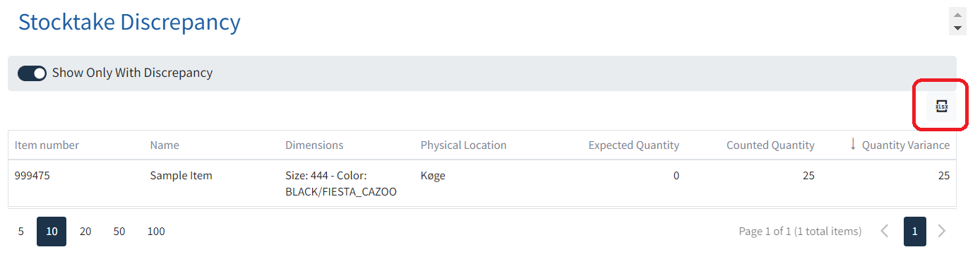Sort by Item number column header
Image resolution: width=980 pixels, height=264 pixels.
tap(47, 145)
